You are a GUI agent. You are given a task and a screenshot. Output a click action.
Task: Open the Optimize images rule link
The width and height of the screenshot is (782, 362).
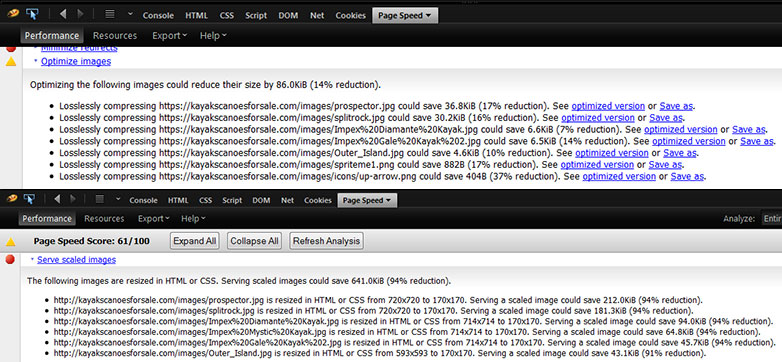(x=76, y=61)
